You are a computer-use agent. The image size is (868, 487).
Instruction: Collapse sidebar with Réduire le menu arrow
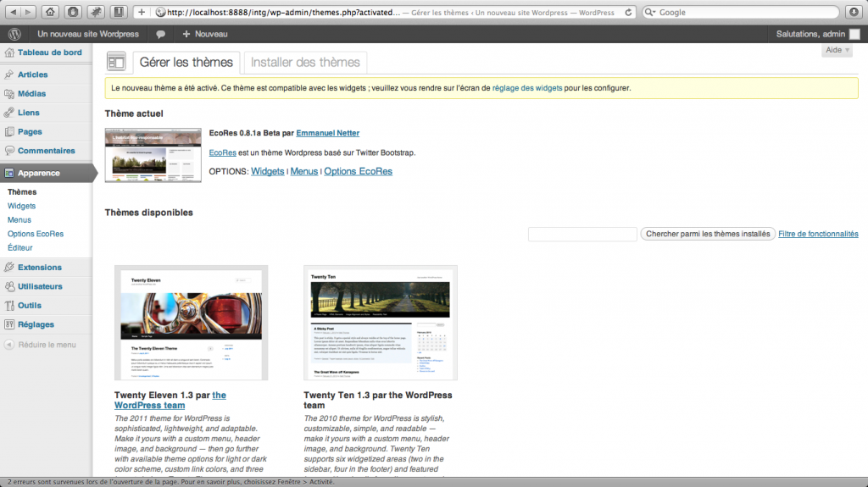click(8, 345)
